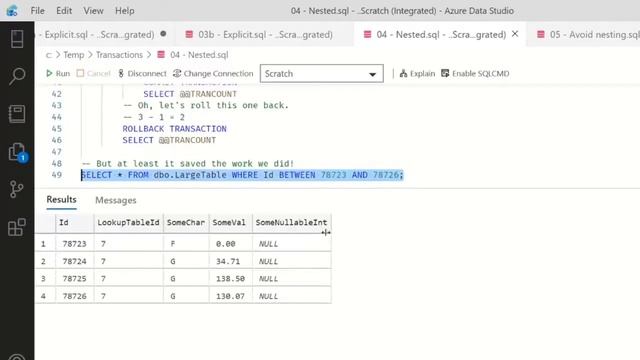Click the Id column header
This screenshot has height=360, width=640.
tap(74, 223)
